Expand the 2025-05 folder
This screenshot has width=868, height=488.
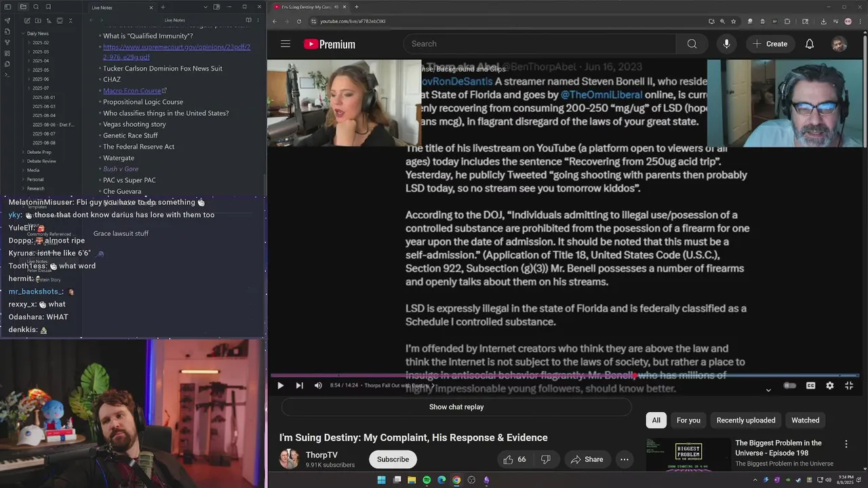click(41, 70)
